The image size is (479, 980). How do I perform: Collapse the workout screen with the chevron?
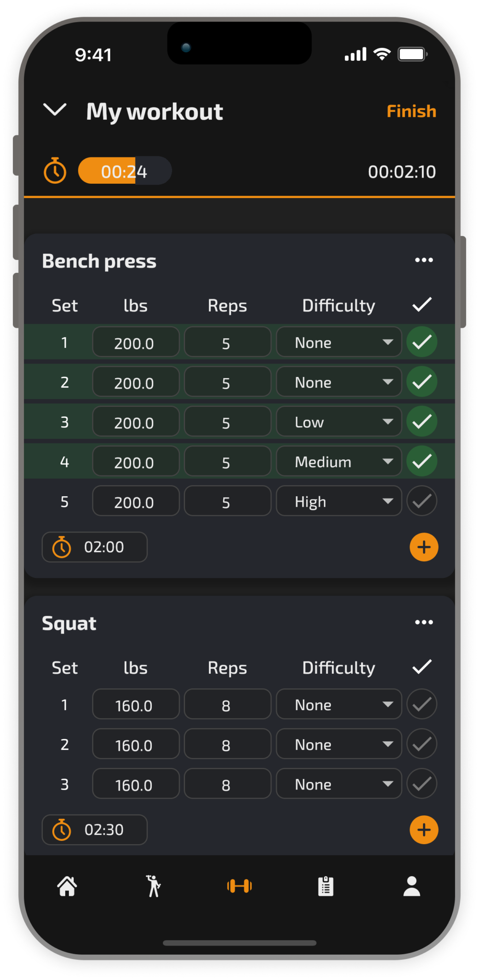(55, 111)
